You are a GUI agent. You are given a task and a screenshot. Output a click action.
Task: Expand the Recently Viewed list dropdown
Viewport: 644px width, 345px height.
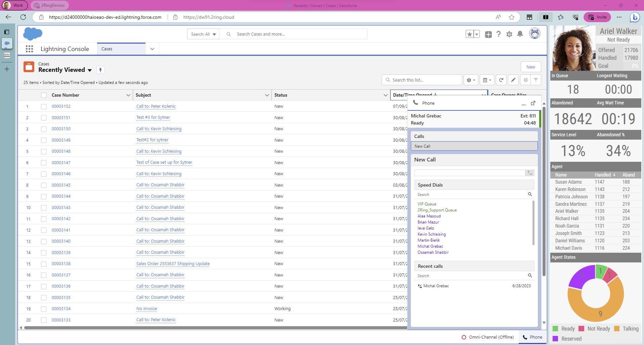pos(90,70)
